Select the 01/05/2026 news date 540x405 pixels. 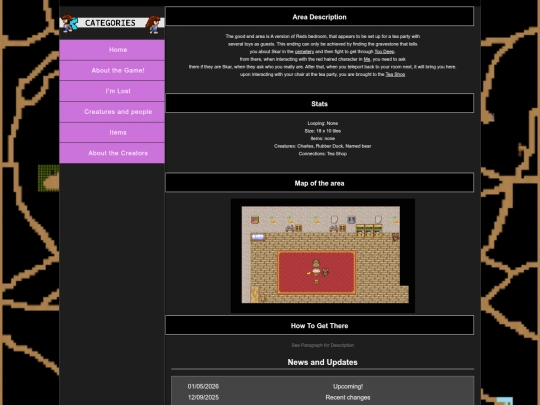(203, 386)
